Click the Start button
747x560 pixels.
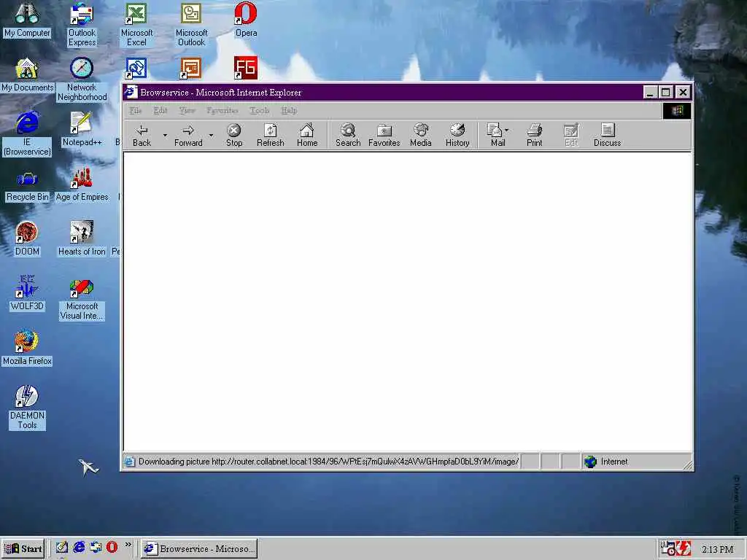[x=23, y=548]
